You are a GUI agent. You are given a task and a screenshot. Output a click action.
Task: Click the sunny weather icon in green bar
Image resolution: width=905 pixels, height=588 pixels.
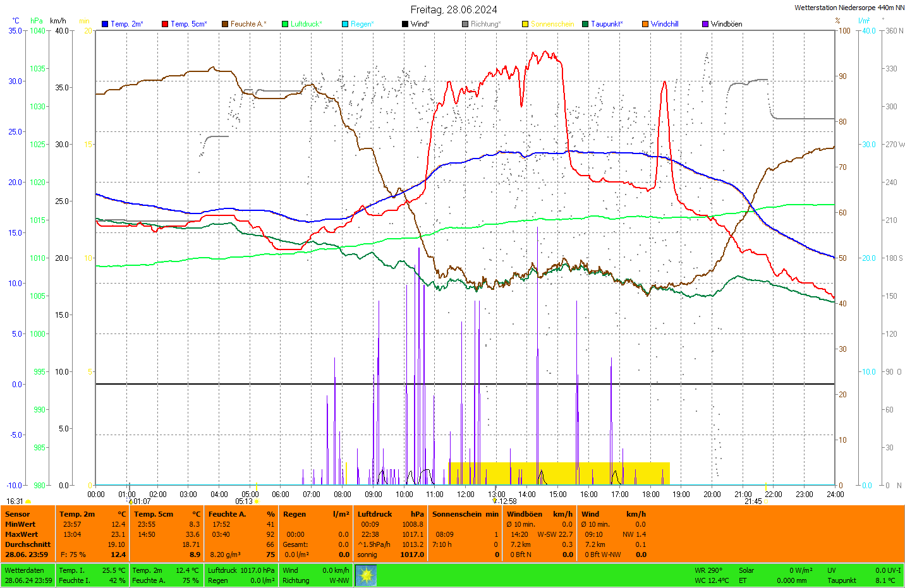pos(366,575)
